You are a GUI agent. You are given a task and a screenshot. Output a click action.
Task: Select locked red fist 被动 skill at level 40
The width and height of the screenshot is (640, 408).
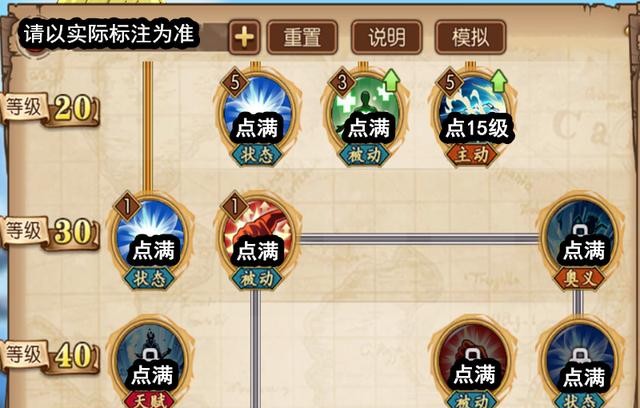coord(473,361)
